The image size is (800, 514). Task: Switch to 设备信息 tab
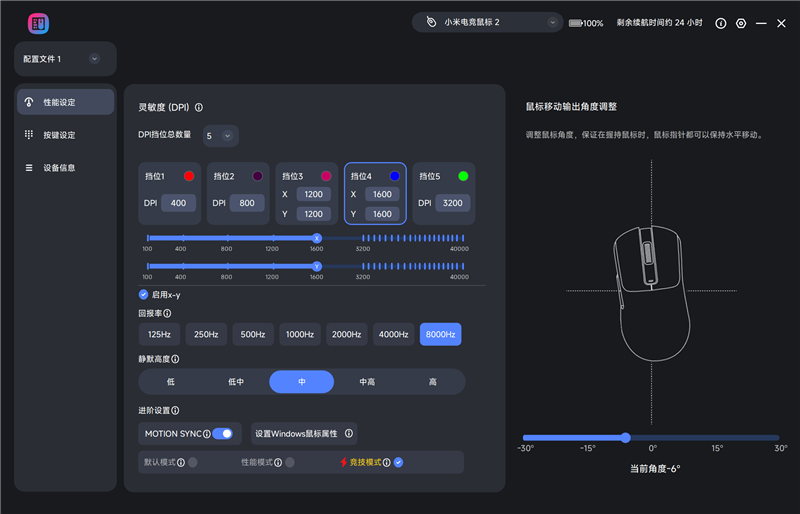[x=65, y=167]
